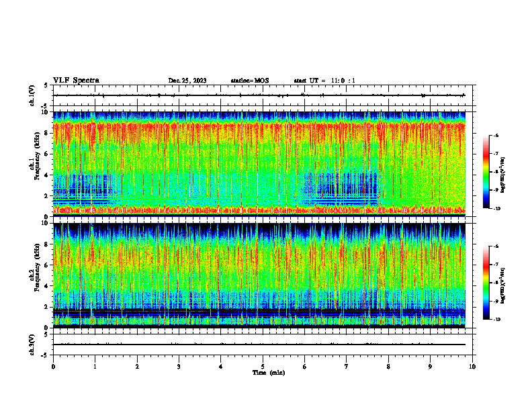Click the ch.3 voltage waveform trace
Image resolution: width=532 pixels, height=411 pixels.
[x=259, y=345]
